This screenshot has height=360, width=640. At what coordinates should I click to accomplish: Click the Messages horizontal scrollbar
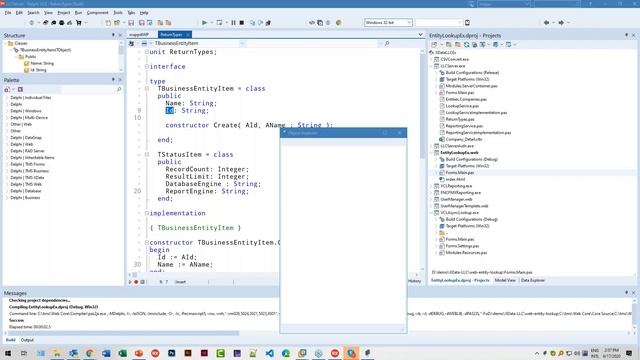tap(122, 333)
